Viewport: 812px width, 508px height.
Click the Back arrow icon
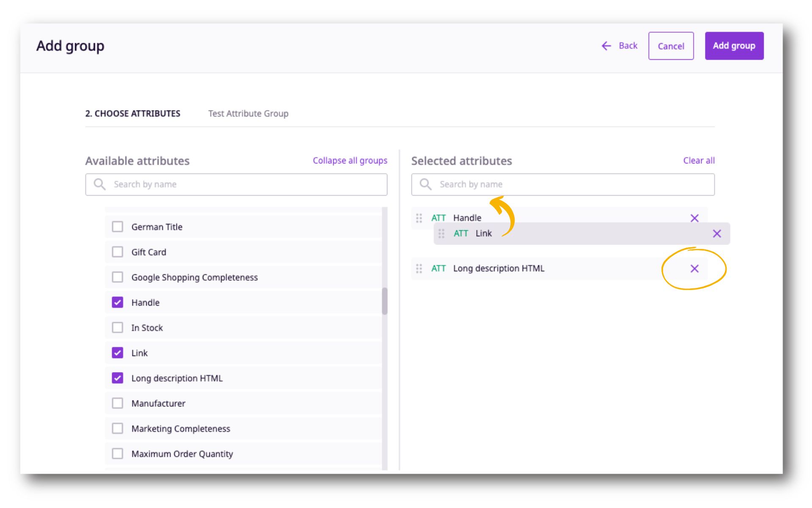click(606, 46)
